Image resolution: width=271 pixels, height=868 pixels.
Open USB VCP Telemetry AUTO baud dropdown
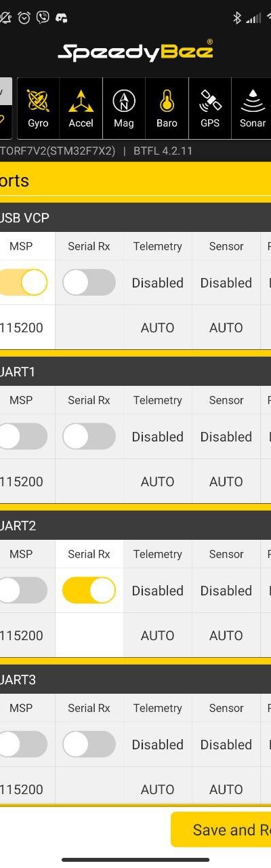(x=157, y=328)
